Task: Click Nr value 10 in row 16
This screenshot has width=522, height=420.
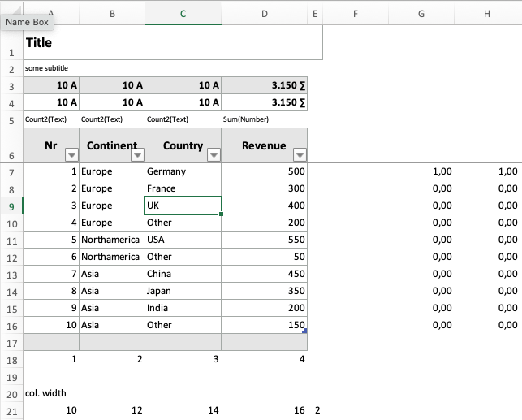Action: point(51,325)
